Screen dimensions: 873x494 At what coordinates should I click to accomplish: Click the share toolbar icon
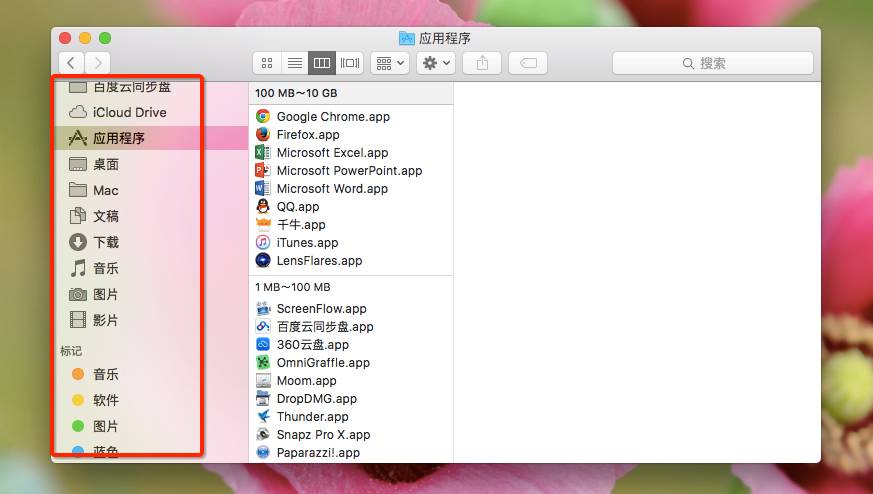click(x=482, y=63)
